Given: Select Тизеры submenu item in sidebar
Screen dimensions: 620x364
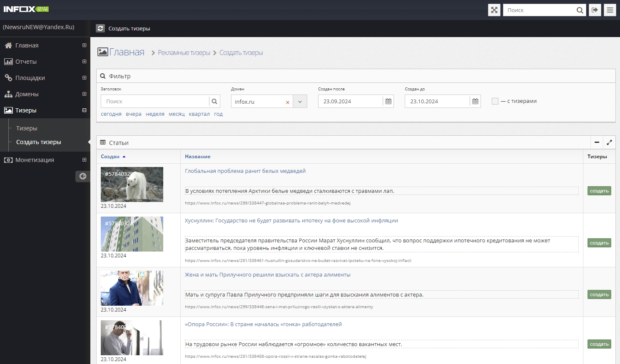Looking at the screenshot, I should click(27, 128).
